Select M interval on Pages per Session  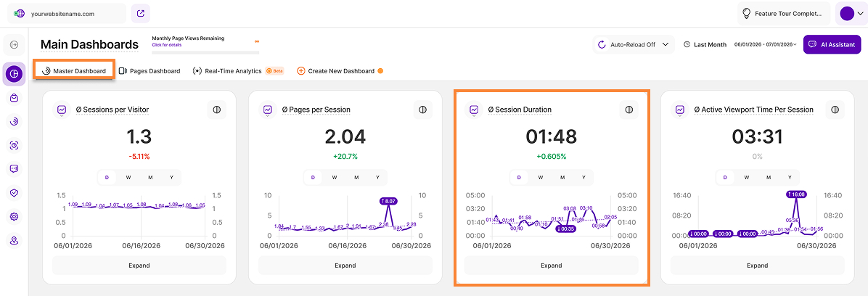click(x=356, y=178)
